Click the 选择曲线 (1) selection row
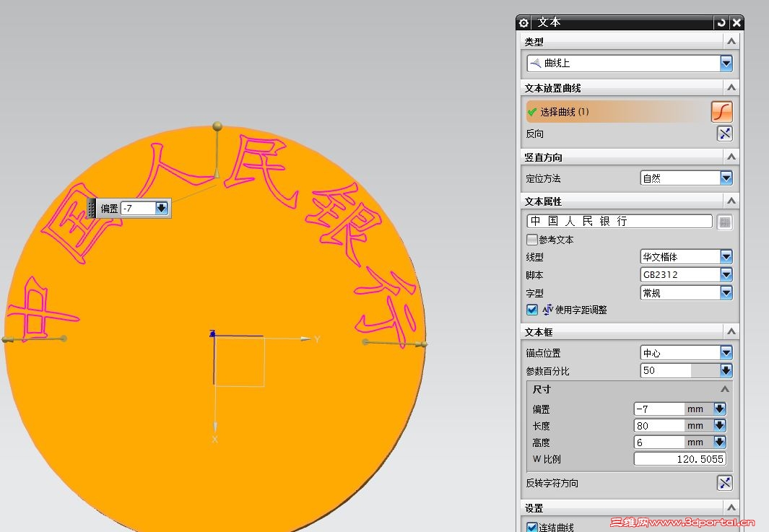The height and width of the screenshot is (532, 769). [617, 112]
